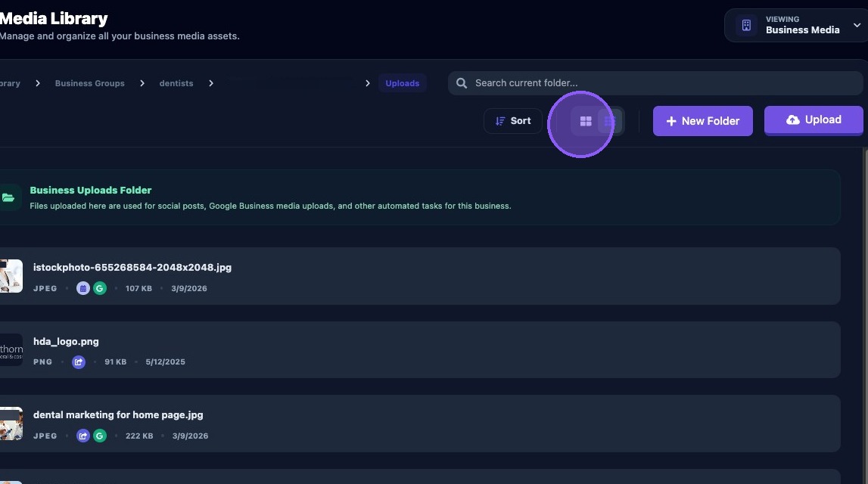This screenshot has width=868, height=484.
Task: Select istockphoto-655268584-2048x2048.jpg file name
Action: [x=132, y=267]
